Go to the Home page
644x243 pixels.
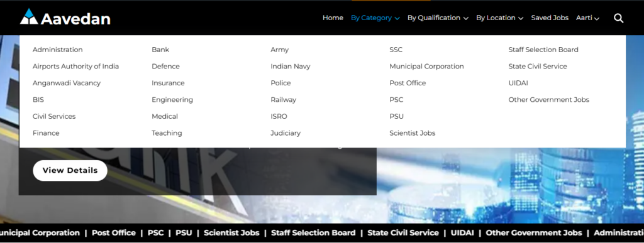tap(333, 18)
